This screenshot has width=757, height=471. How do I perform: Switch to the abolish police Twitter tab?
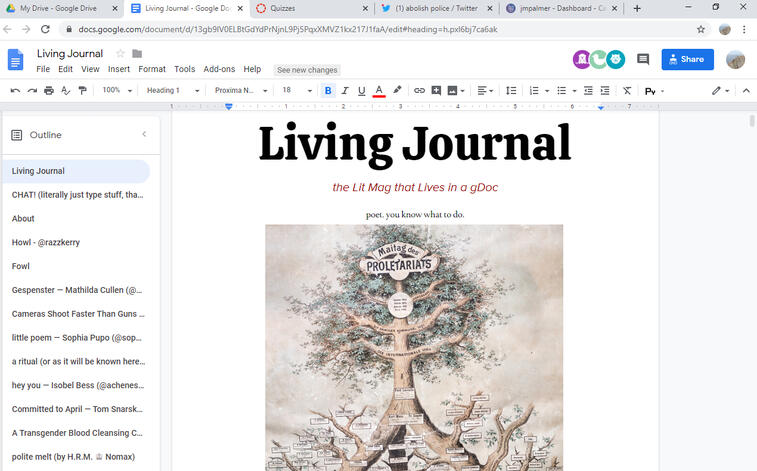(435, 8)
